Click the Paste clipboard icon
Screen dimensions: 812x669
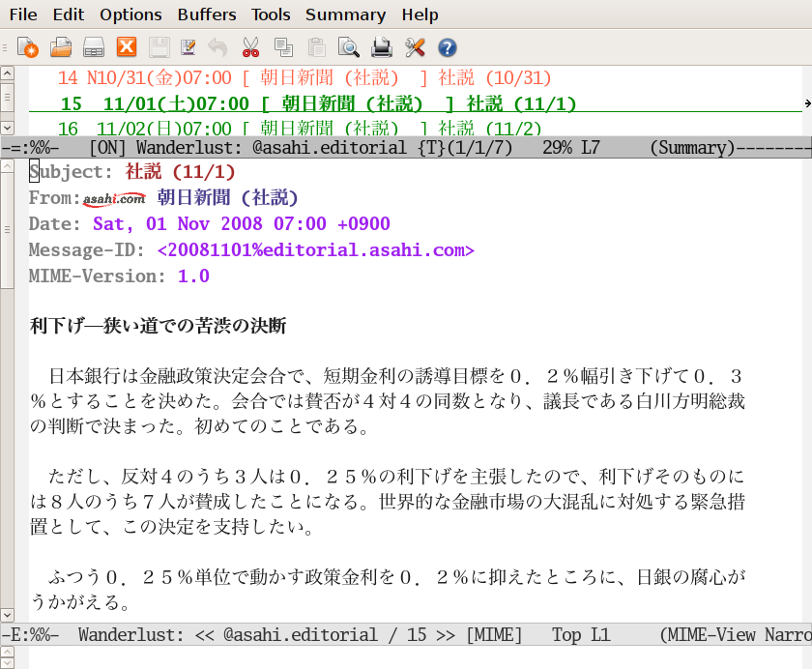[x=316, y=47]
